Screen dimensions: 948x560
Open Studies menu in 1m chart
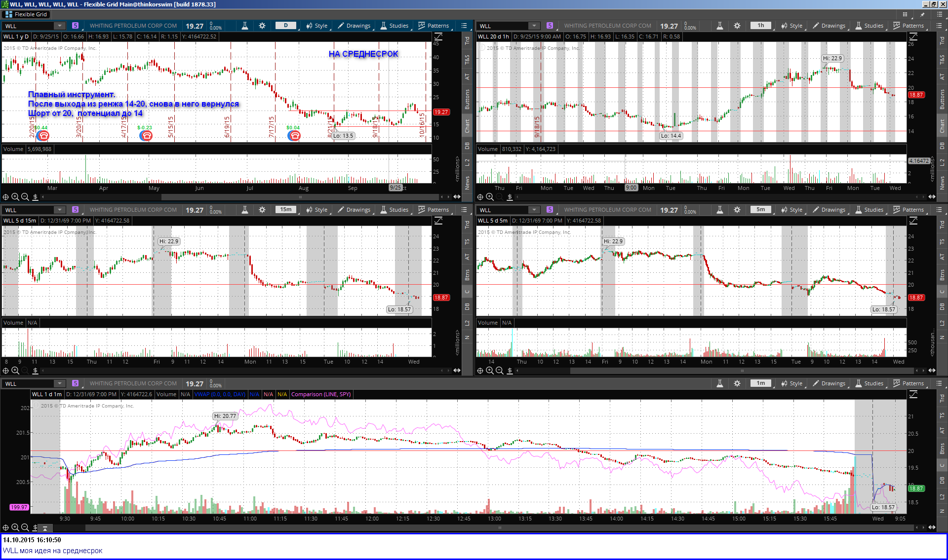coord(869,383)
